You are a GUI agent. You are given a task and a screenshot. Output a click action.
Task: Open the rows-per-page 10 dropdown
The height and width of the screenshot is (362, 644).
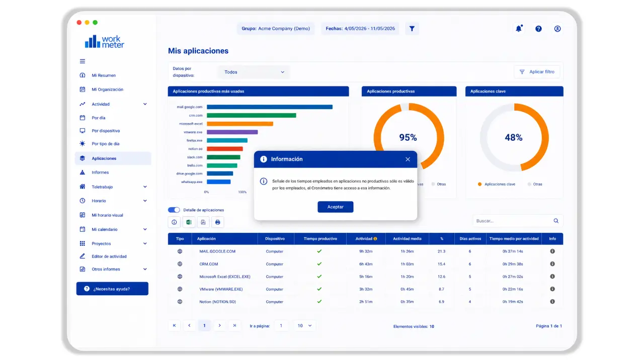(304, 326)
